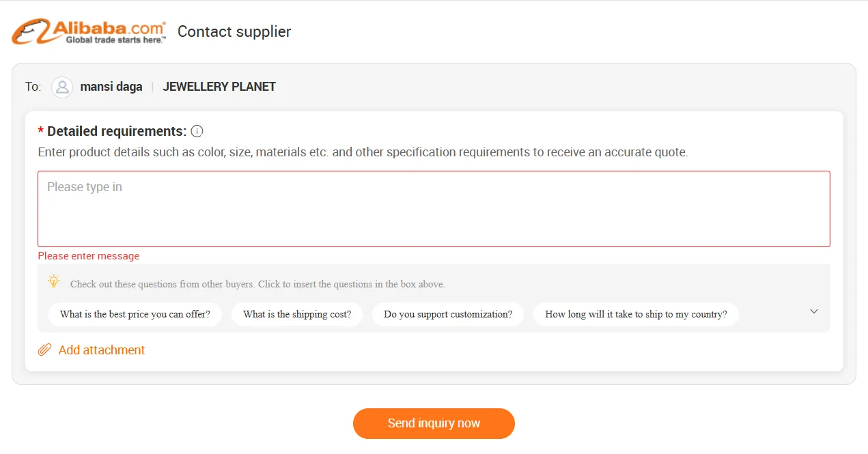
Task: Click the supplier avatar icon
Action: point(62,87)
